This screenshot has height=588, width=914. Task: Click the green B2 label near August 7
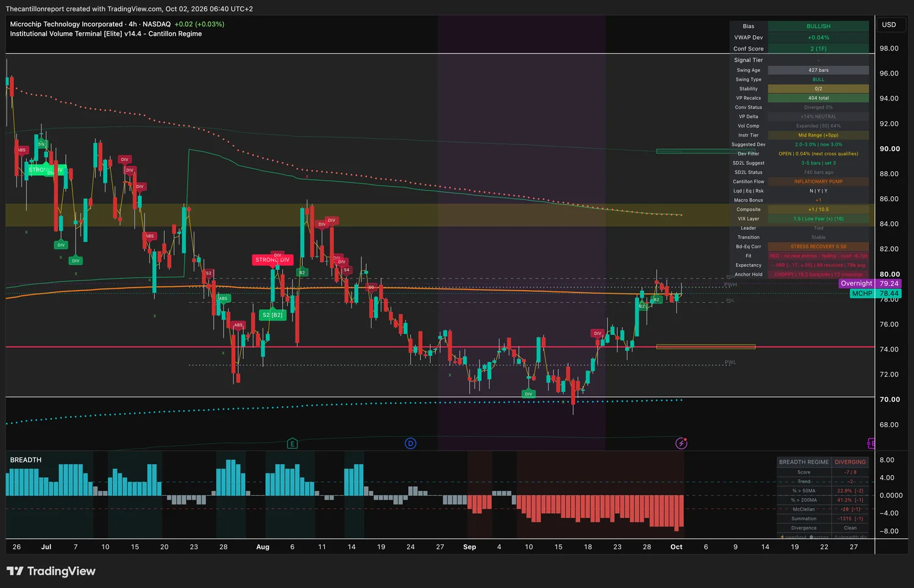click(302, 273)
